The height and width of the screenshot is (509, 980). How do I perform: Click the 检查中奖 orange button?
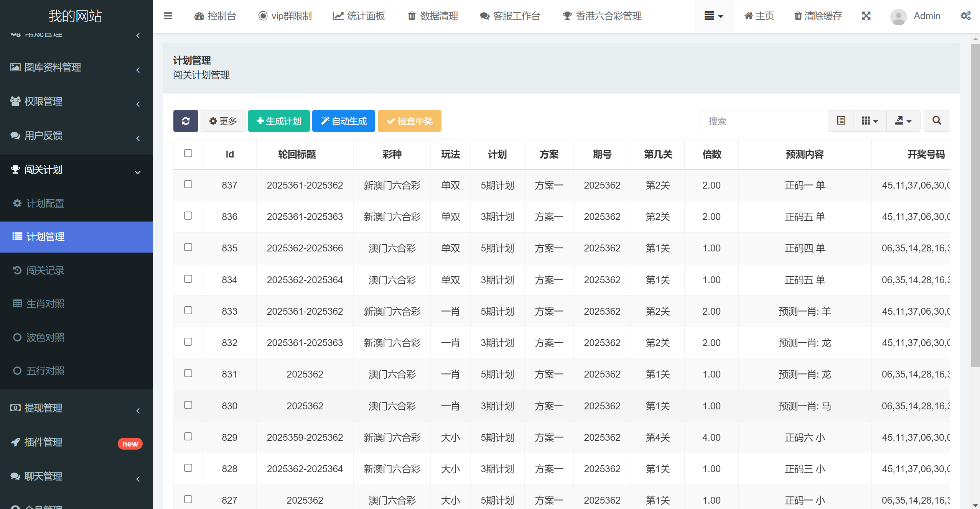tap(409, 121)
